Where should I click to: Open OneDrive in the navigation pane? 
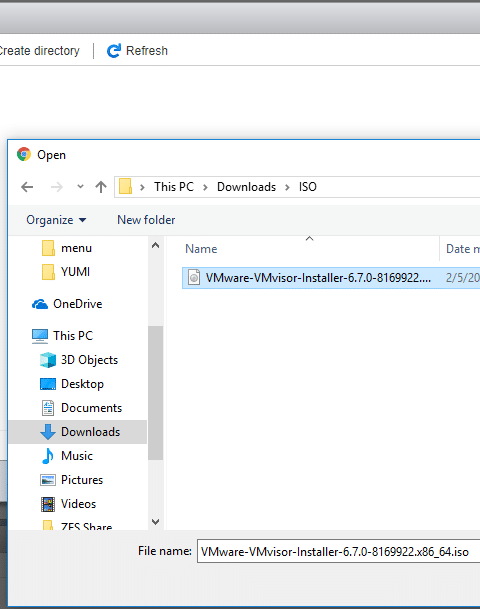click(67, 304)
